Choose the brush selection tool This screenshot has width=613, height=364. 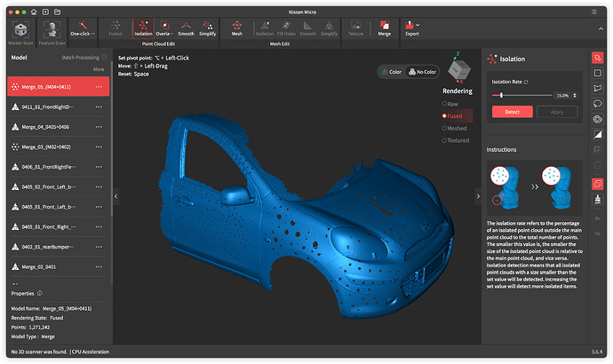(597, 119)
